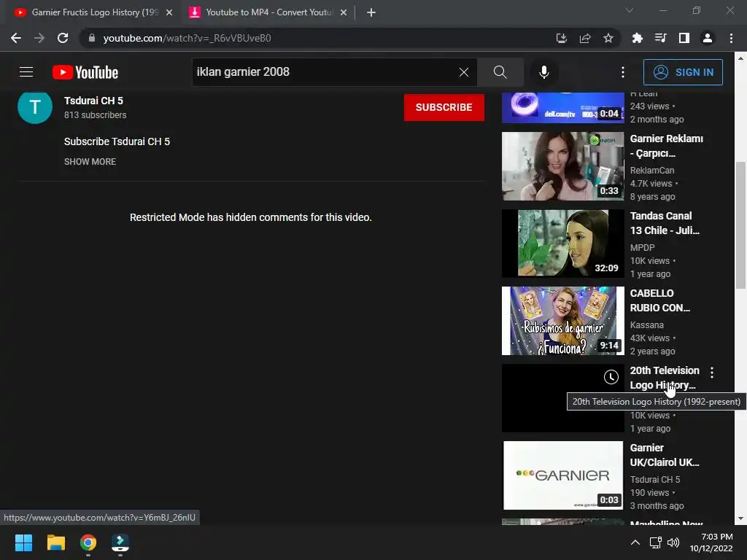Close the Garnier Fructis Logo History tab
Image resolution: width=747 pixels, height=560 pixels.
click(169, 12)
